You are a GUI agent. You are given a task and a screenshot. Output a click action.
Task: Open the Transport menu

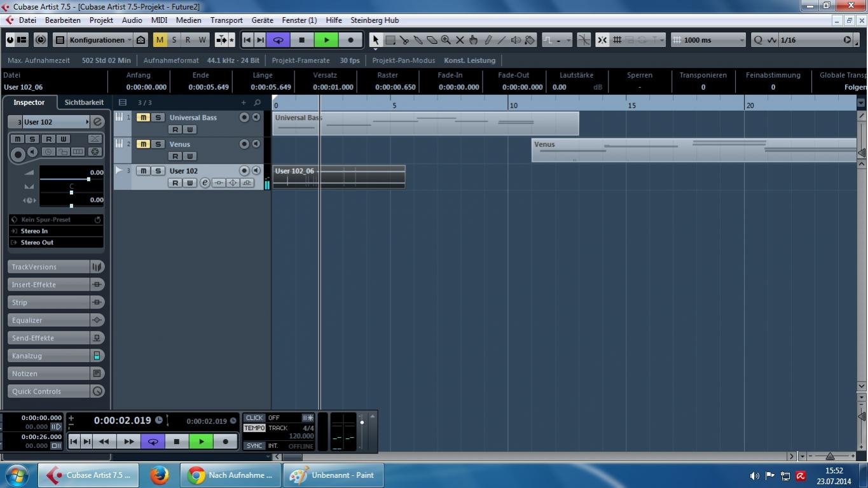tap(226, 20)
